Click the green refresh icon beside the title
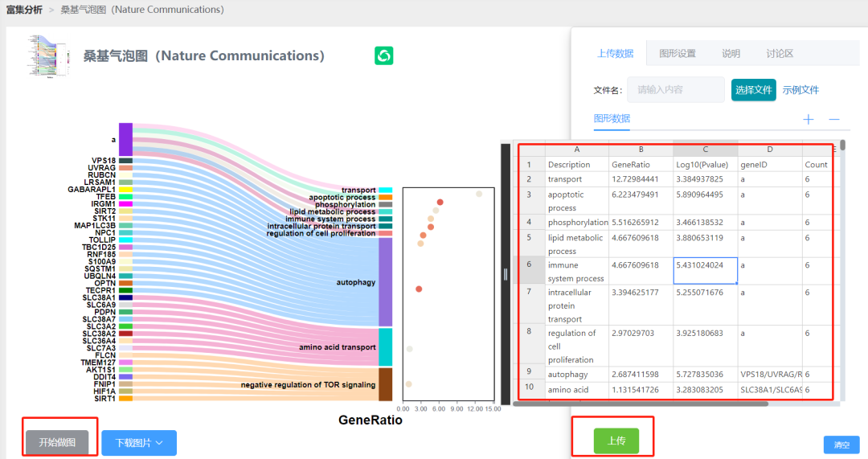The height and width of the screenshot is (459, 868). tap(383, 55)
